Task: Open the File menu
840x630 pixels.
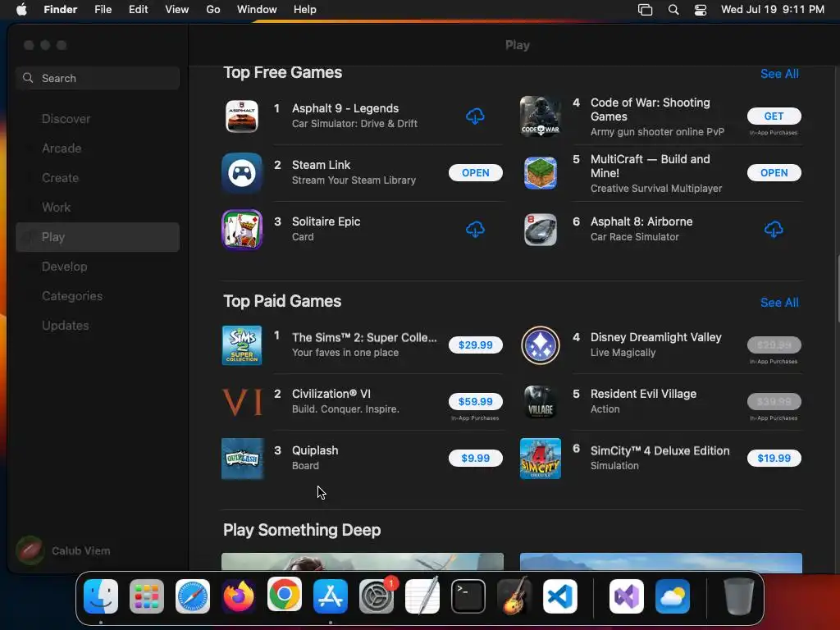Action: pos(103,10)
